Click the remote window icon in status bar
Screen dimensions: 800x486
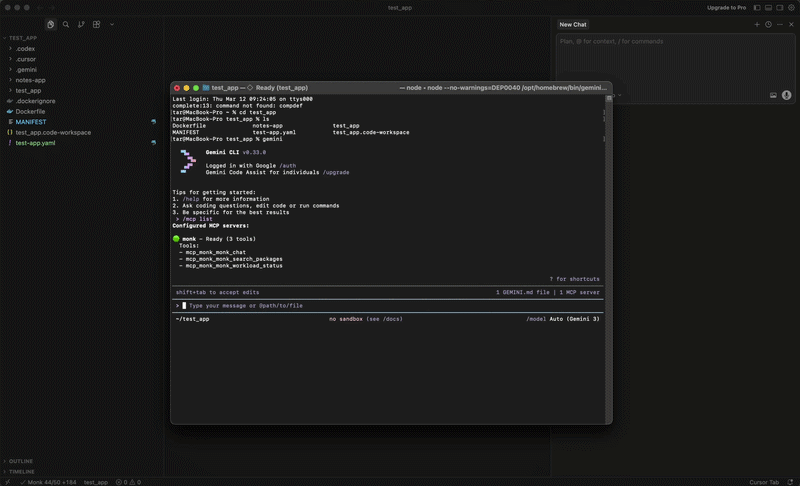(x=8, y=482)
